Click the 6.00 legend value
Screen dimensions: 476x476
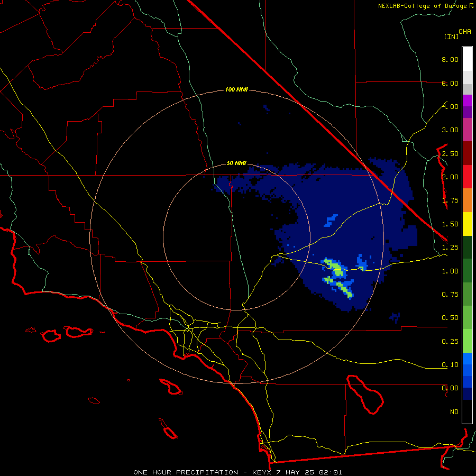[x=450, y=83]
